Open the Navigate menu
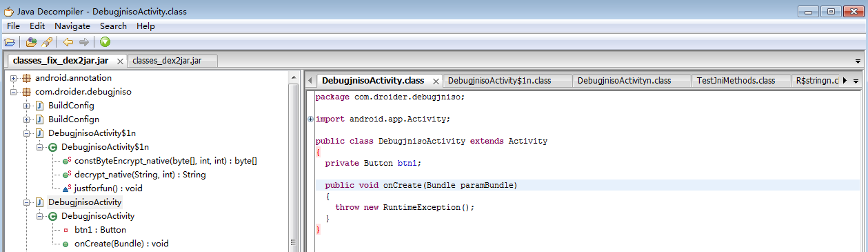 [x=72, y=26]
